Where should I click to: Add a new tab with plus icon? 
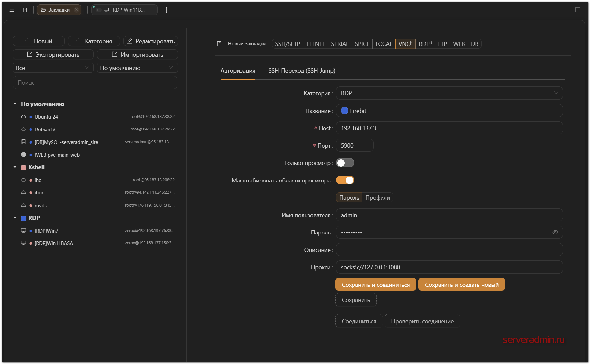pos(167,10)
